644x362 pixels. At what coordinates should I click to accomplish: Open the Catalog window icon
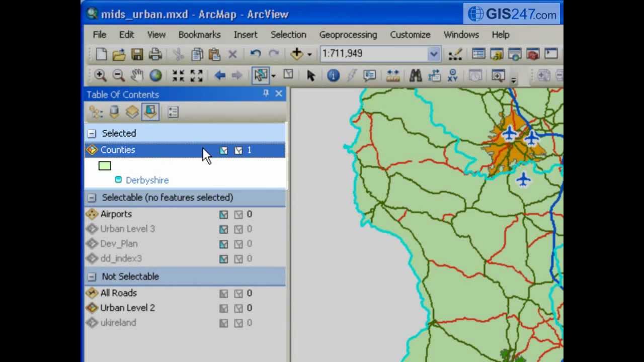[497, 54]
